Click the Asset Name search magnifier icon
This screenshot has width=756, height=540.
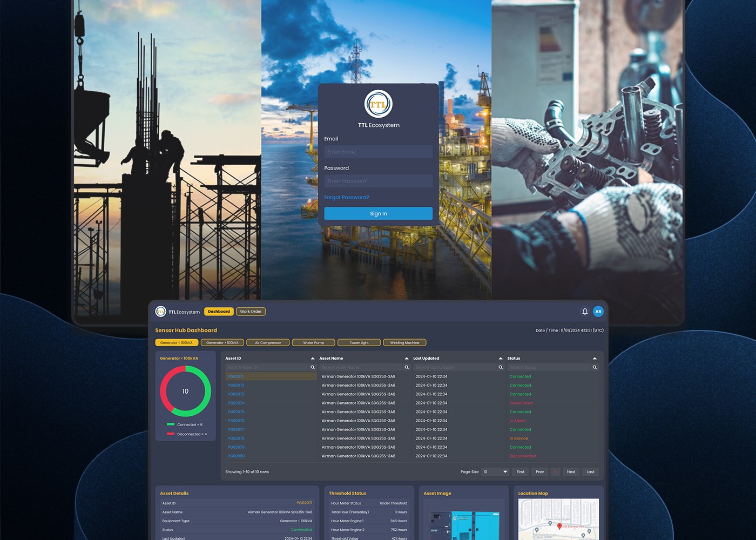[x=407, y=367]
